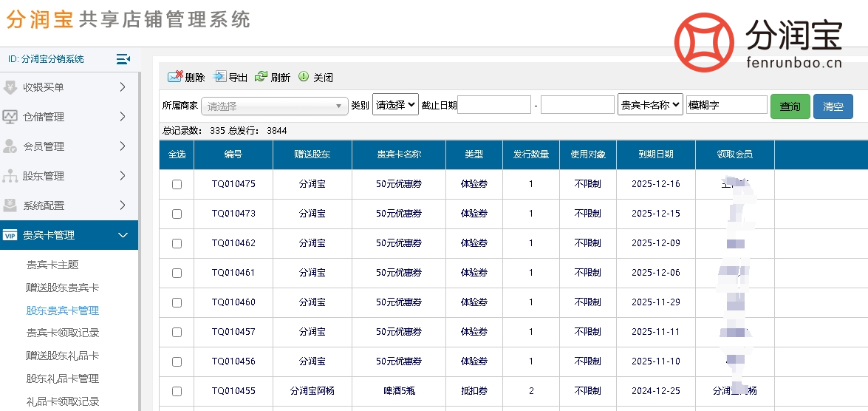
Task: Click the VIP icon for 贵宾卡管理
Action: click(10, 235)
